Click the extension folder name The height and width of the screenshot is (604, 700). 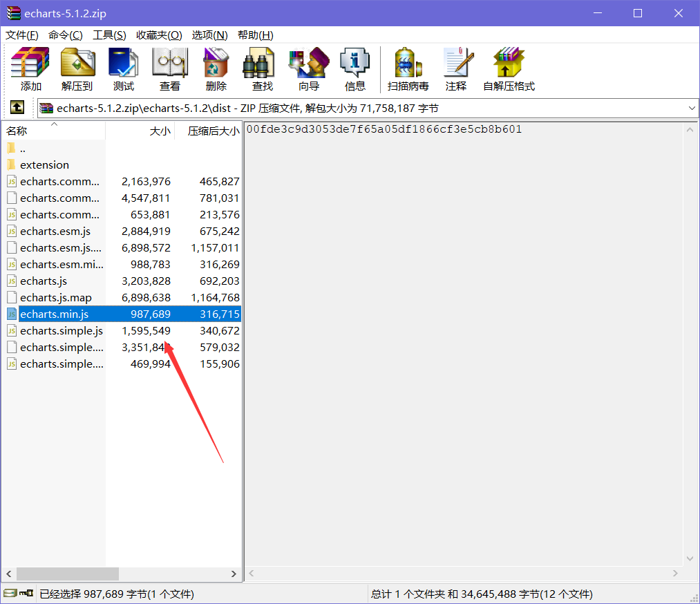click(x=45, y=164)
